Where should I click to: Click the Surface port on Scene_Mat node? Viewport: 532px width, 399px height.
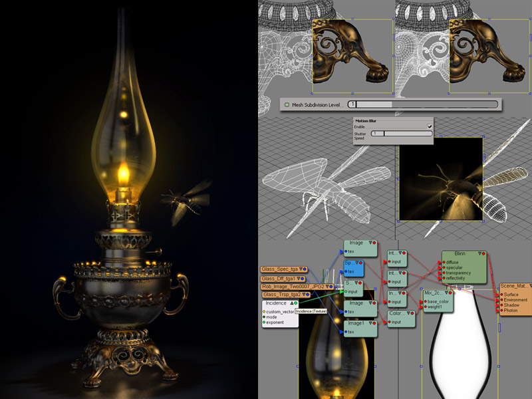tap(501, 295)
